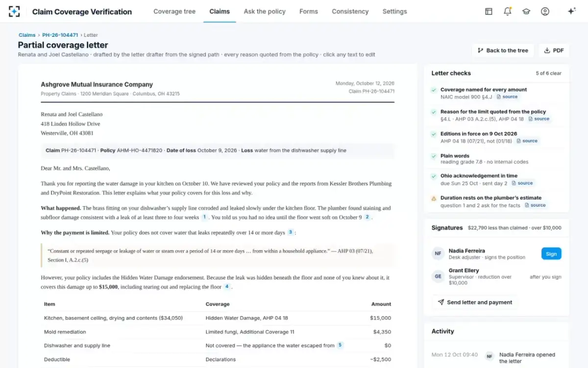Click GE avatar for Grant Ellery

438,276
